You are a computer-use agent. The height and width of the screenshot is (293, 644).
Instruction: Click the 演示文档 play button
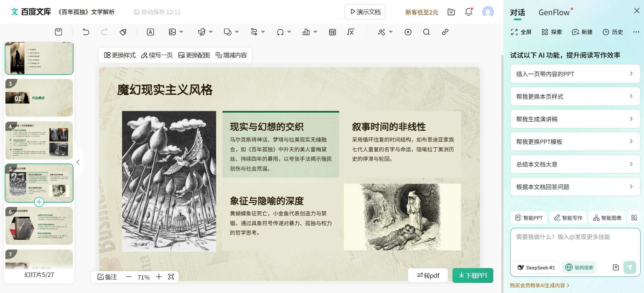tap(365, 12)
